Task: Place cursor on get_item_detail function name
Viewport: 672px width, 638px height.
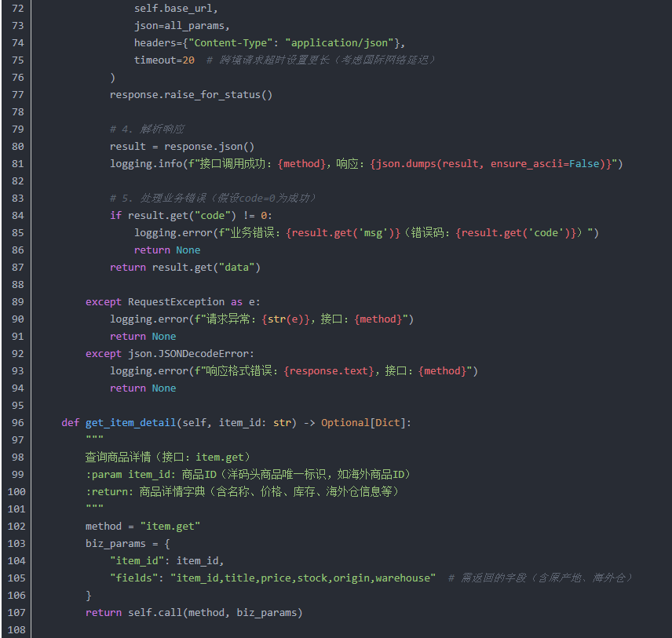Action: 130,423
